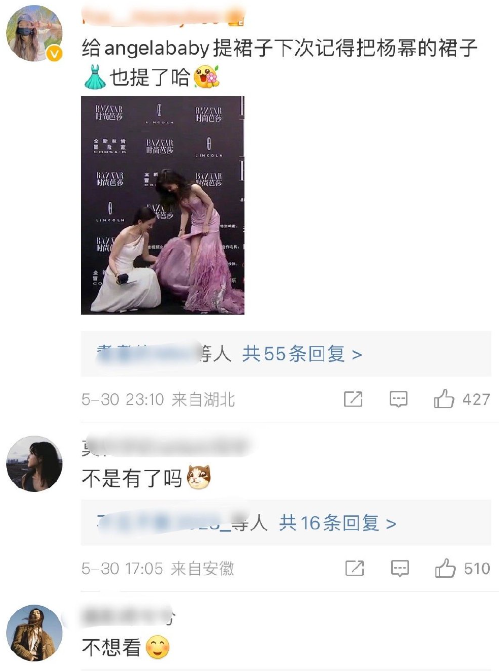Open the third commenter's blurred username

click(128, 616)
